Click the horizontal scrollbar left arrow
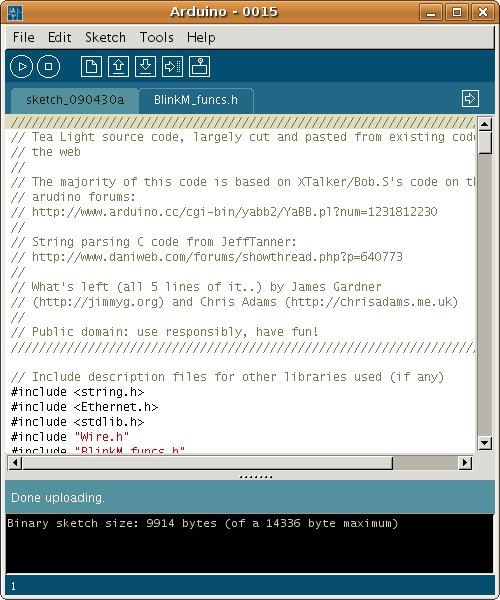The height and width of the screenshot is (600, 500). 15,463
